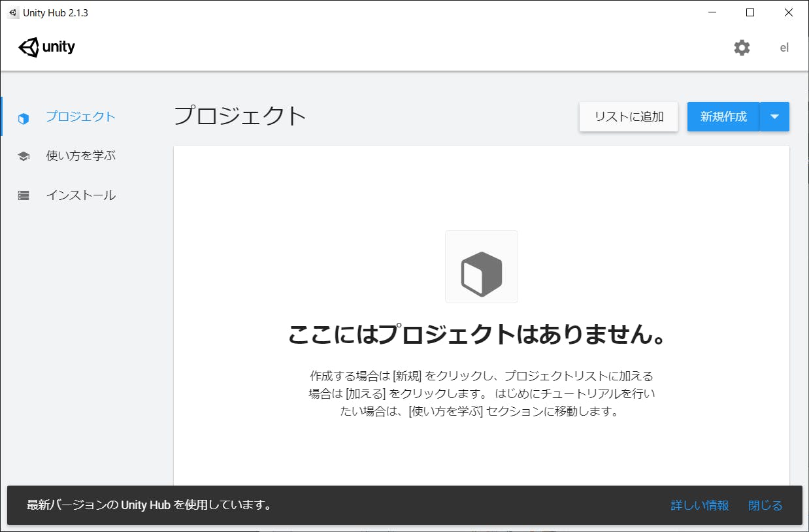The image size is (809, 532).
Task: Dismiss the notification with 閉じる
Action: point(765,505)
